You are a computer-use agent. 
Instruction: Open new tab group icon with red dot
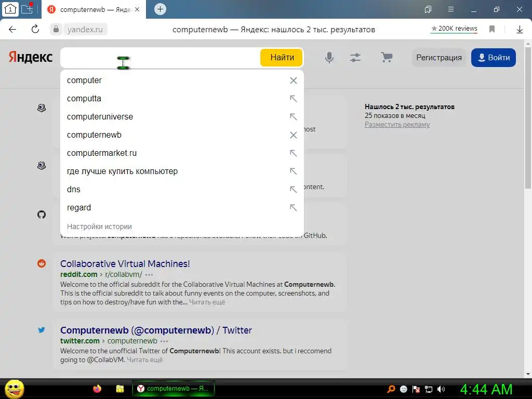(27, 8)
